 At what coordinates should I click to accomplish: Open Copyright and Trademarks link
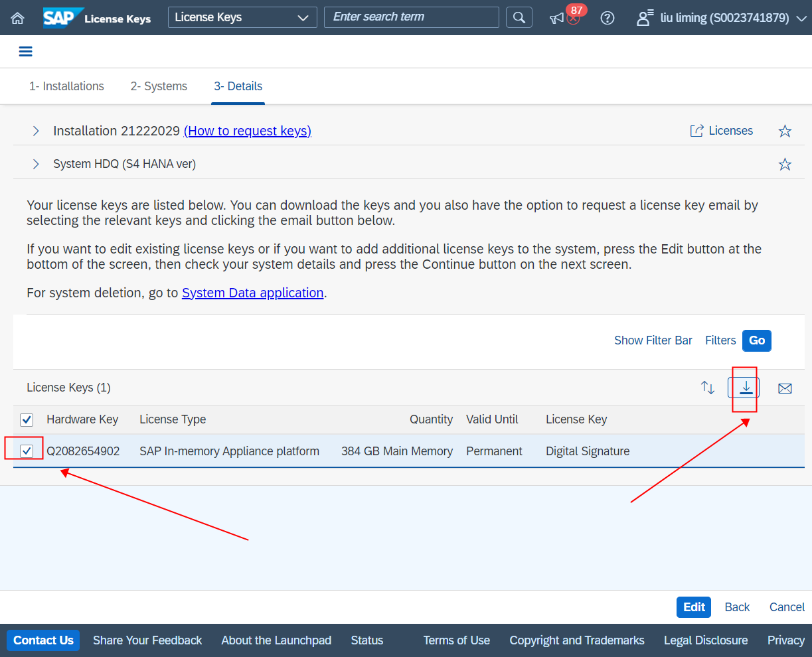pyautogui.click(x=577, y=640)
